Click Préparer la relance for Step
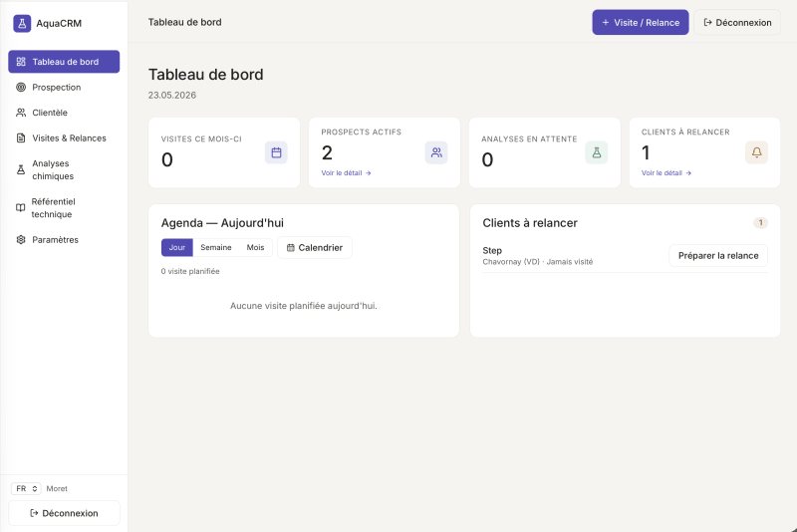The image size is (797, 532). (x=718, y=256)
